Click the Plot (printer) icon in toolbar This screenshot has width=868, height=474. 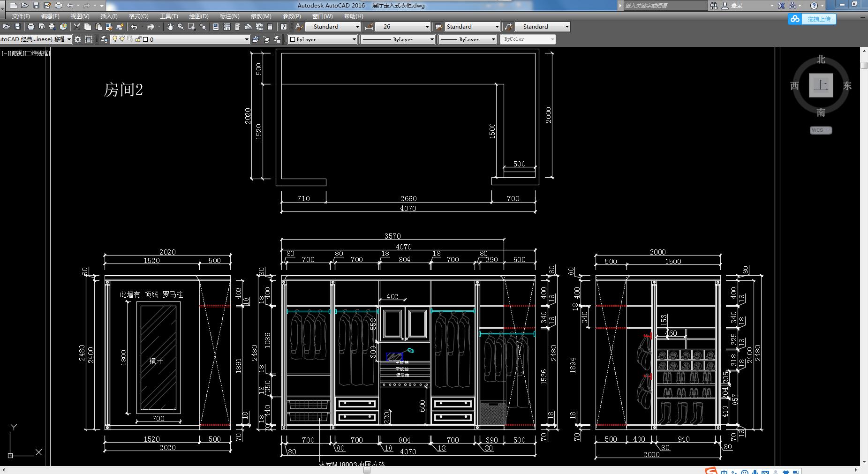(31, 27)
